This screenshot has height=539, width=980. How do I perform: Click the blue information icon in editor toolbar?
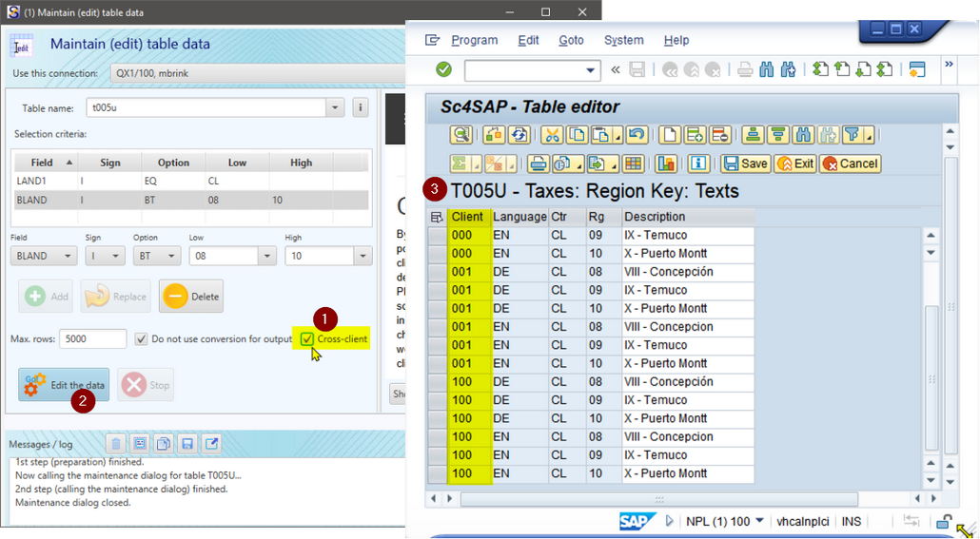click(699, 164)
